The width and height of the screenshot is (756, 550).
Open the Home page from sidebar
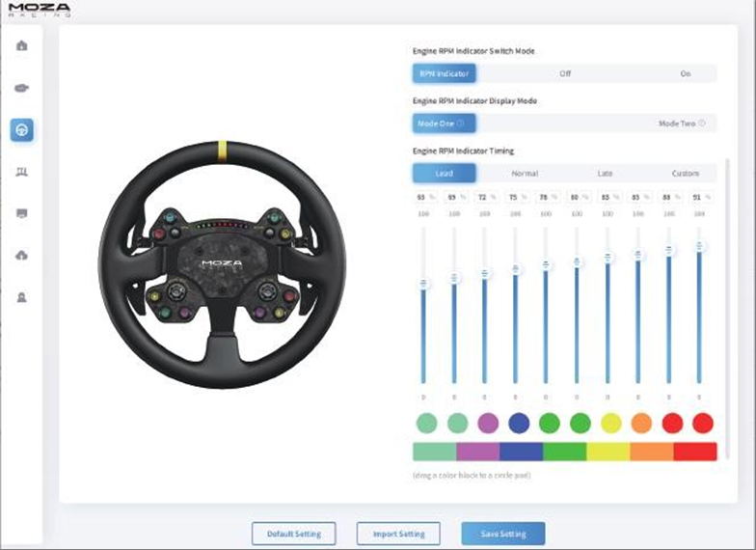tap(21, 46)
